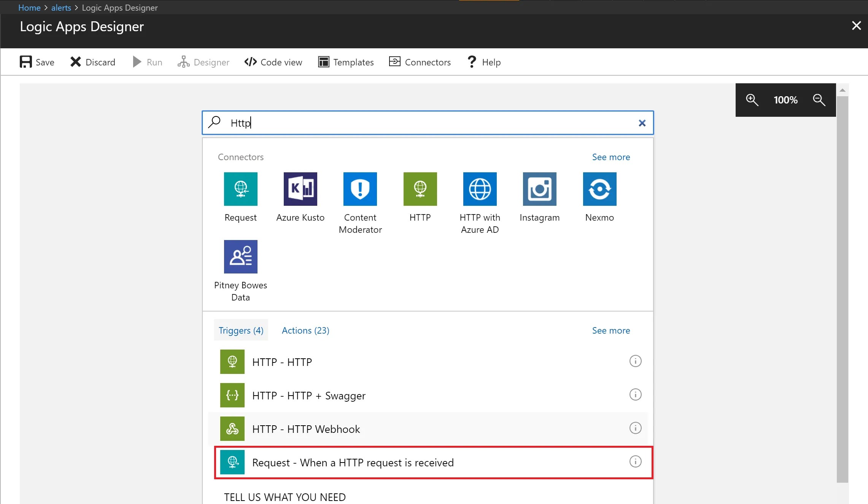Image resolution: width=868 pixels, height=504 pixels.
Task: Click the Run play icon
Action: click(137, 62)
